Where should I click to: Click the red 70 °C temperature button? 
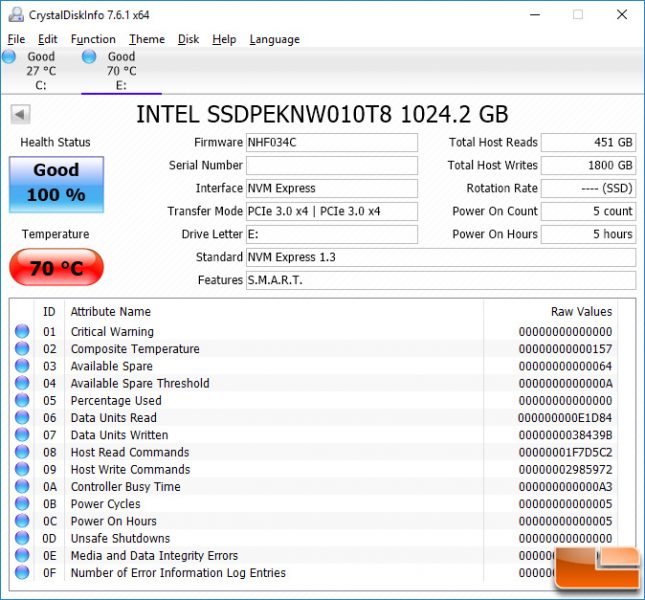[56, 267]
